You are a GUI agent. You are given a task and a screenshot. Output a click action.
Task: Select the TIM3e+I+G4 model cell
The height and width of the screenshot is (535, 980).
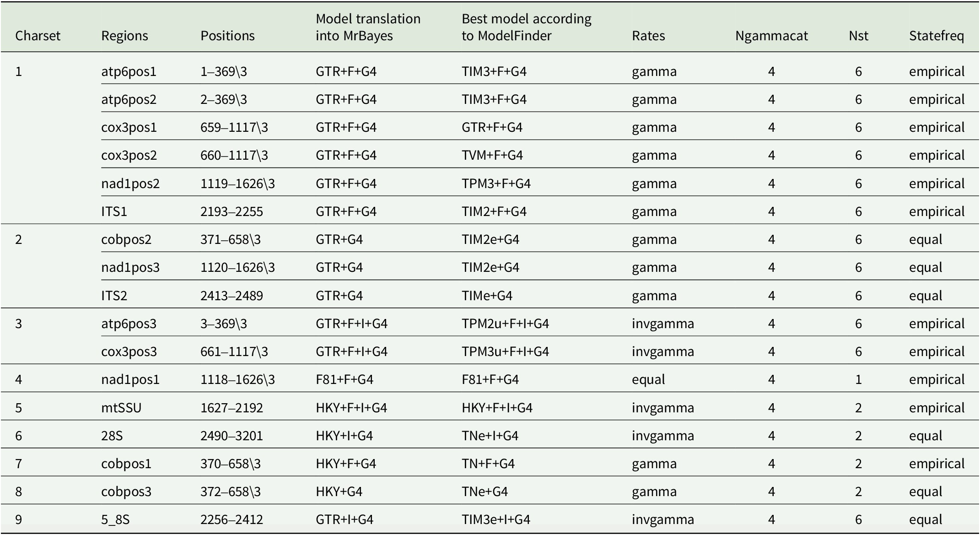(x=495, y=520)
